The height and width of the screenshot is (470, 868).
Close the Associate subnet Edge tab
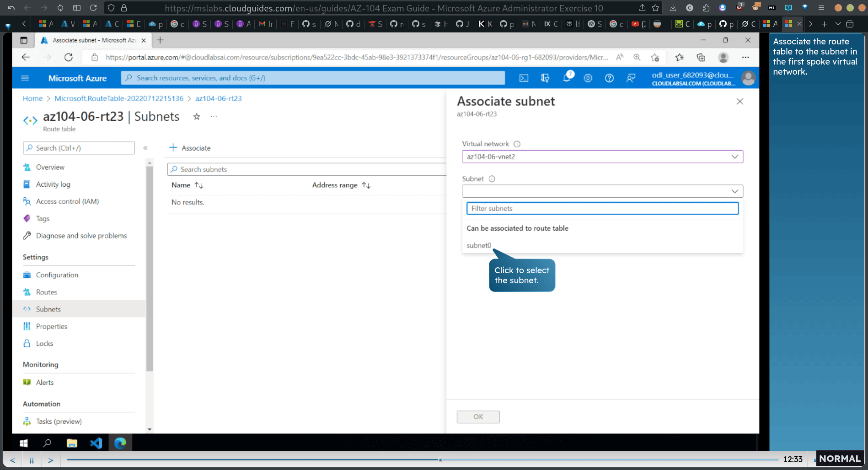pos(144,40)
